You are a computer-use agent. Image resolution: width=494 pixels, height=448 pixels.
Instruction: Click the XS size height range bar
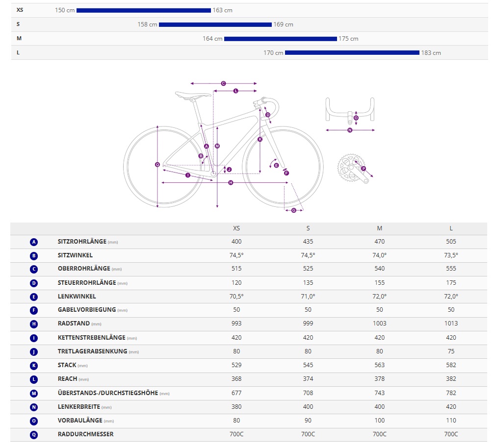click(143, 10)
